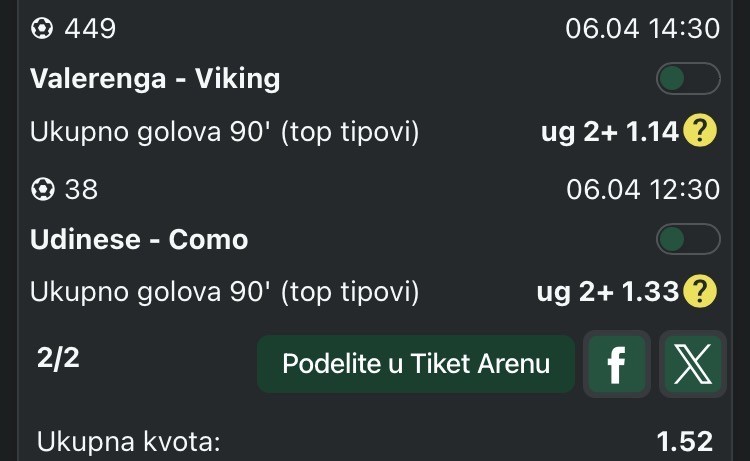Click the 06.04 12:30 kickoff time
Image resolution: width=750 pixels, height=461 pixels.
tap(642, 189)
